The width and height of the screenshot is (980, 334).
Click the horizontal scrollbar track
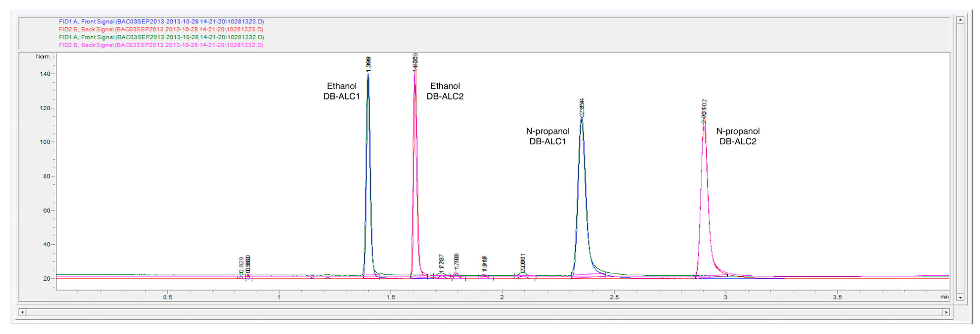click(484, 312)
